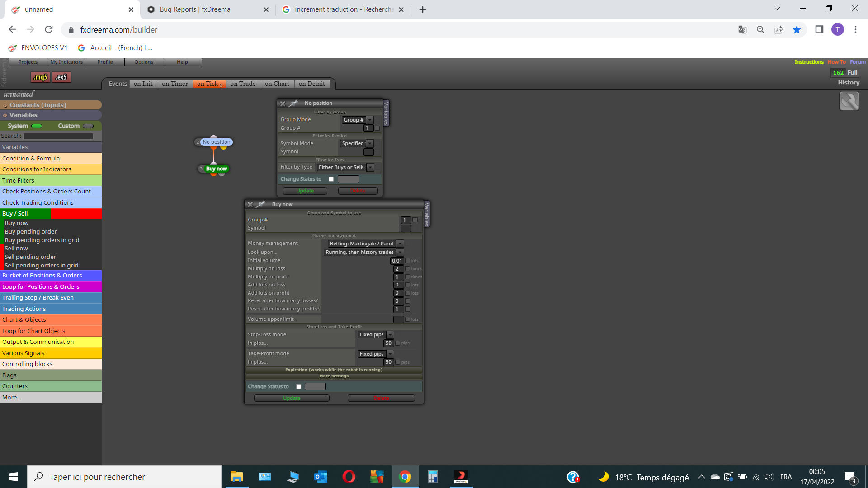Click Update in the No position panel
This screenshot has height=488, width=868.
click(x=305, y=191)
